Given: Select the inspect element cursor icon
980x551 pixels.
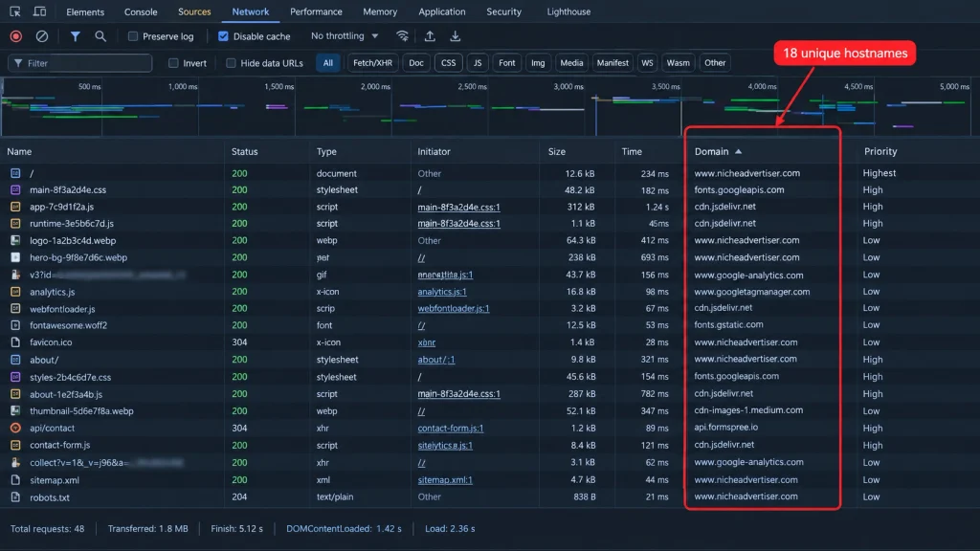Looking at the screenshot, I should pos(15,11).
